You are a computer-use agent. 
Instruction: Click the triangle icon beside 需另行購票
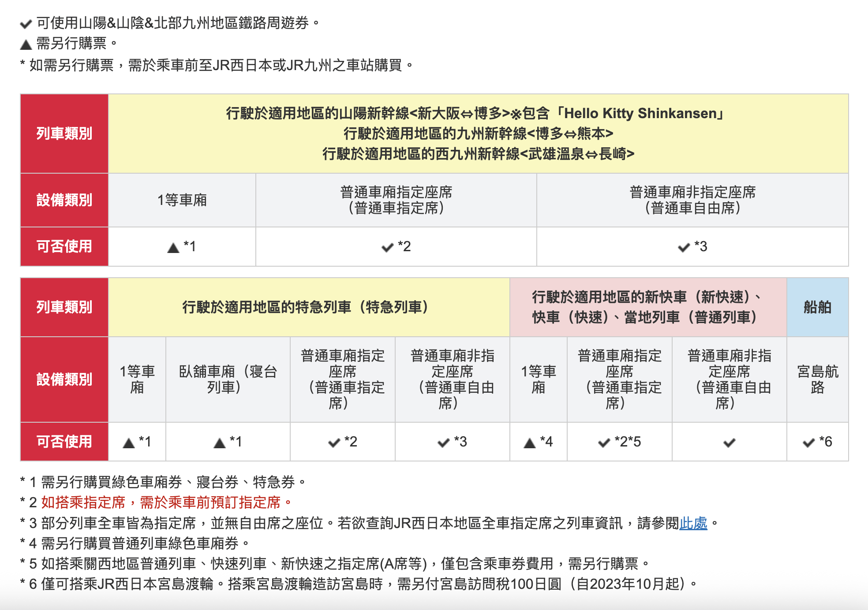pyautogui.click(x=26, y=45)
